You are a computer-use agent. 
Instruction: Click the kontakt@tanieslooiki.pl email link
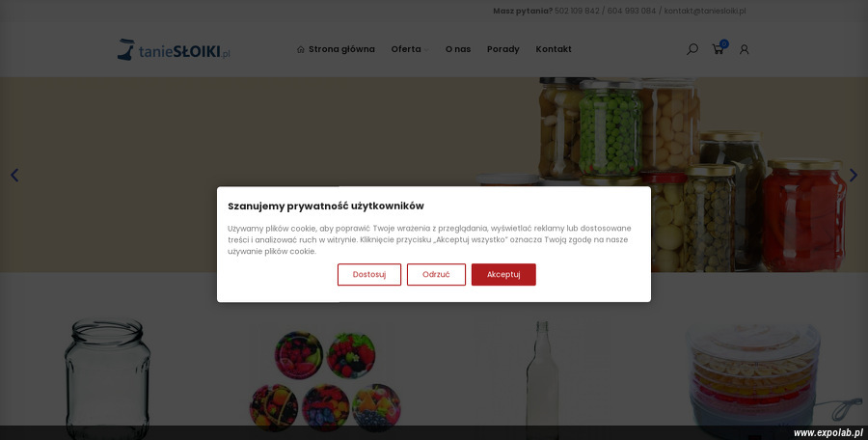705,11
